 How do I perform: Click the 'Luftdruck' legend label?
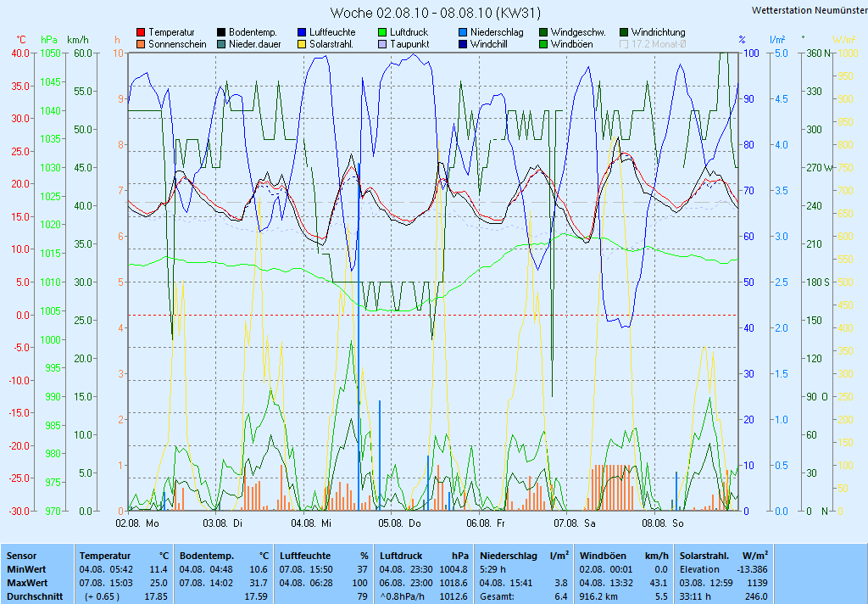pyautogui.click(x=409, y=33)
